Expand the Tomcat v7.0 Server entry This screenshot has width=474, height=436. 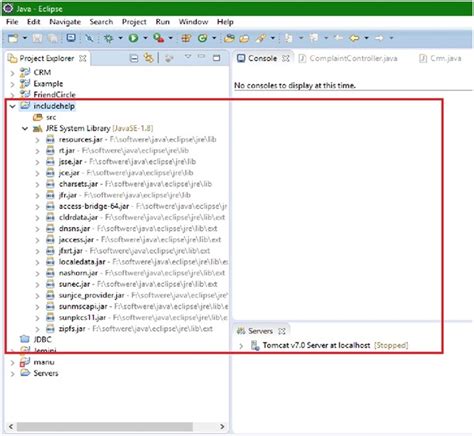[241, 346]
